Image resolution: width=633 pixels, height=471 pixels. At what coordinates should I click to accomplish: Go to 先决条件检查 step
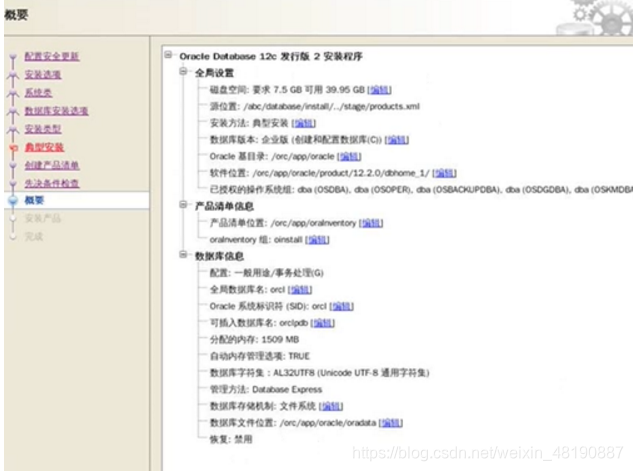click(52, 183)
